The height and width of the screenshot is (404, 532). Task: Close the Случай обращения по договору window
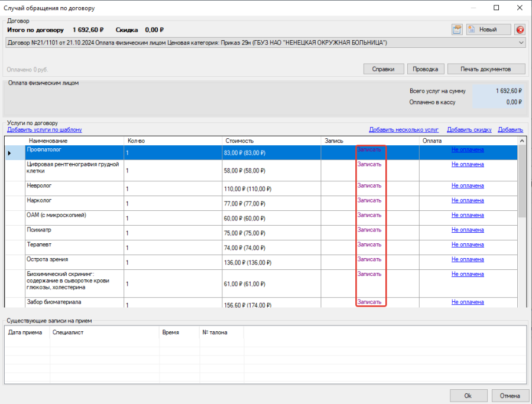point(520,8)
